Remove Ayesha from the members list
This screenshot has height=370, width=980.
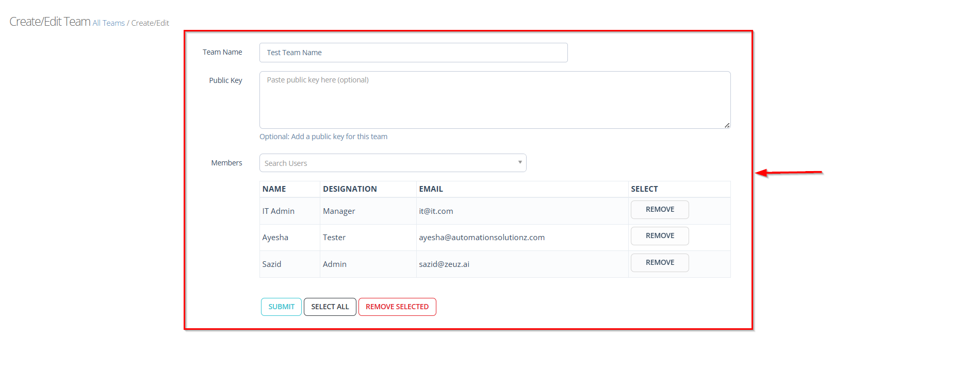pyautogui.click(x=659, y=236)
